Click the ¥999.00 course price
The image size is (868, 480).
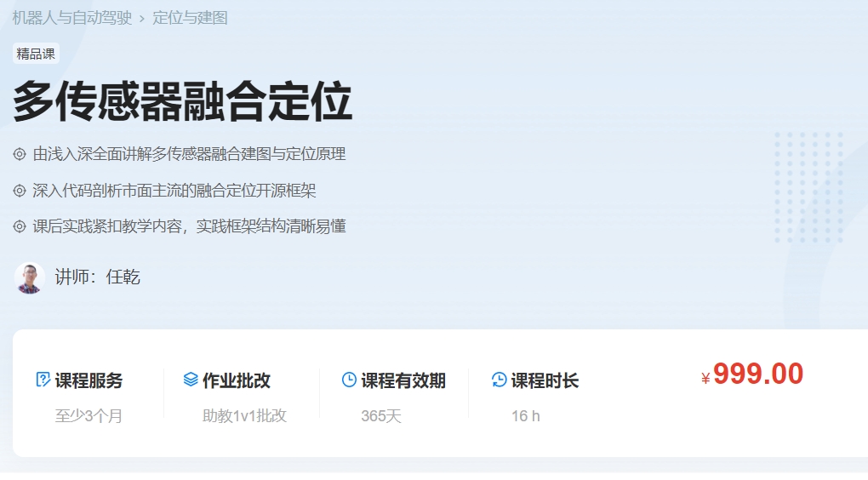click(x=752, y=374)
